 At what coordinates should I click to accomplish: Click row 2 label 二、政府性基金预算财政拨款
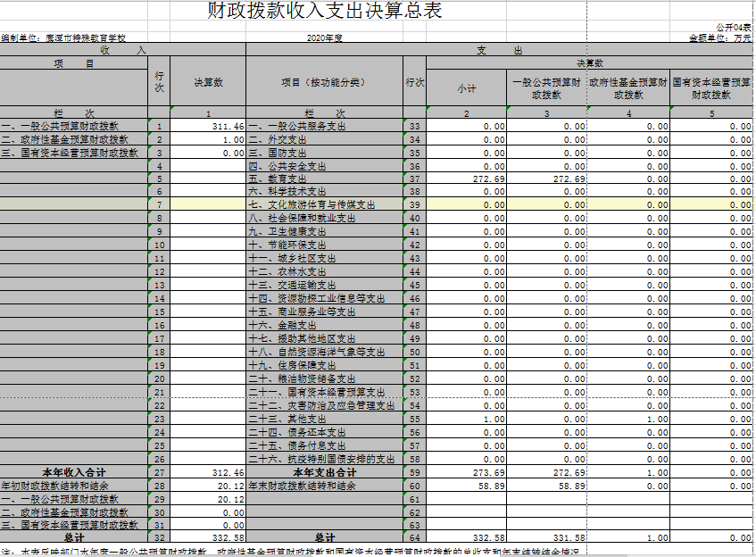pyautogui.click(x=74, y=139)
